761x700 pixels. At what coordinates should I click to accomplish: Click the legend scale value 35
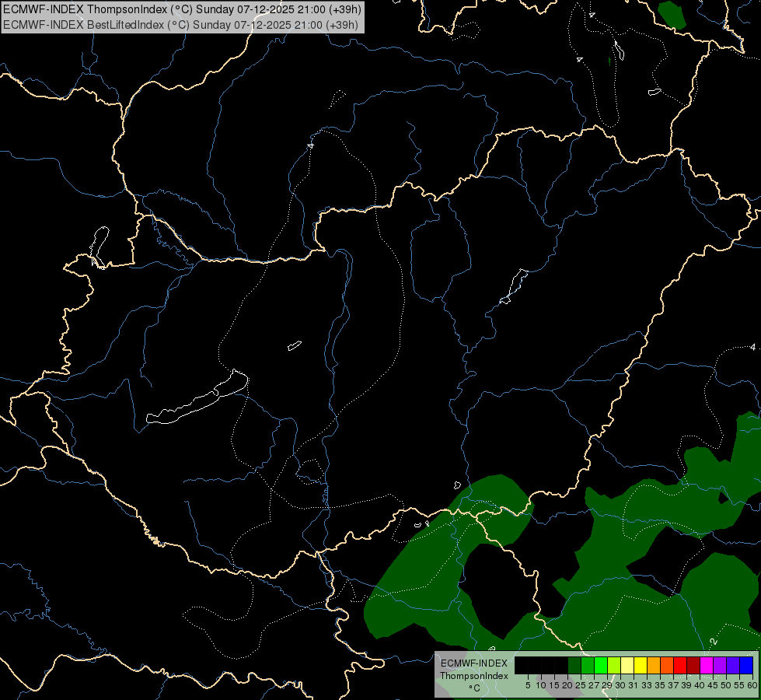660,685
